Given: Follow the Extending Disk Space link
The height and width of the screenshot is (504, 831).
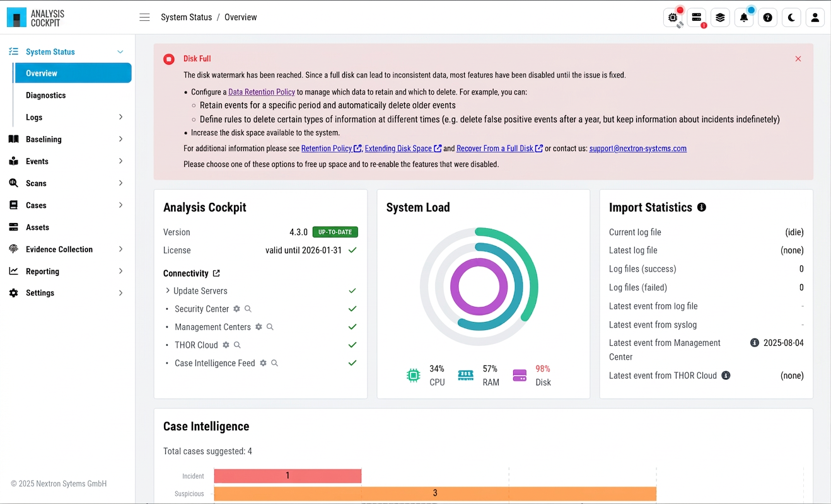Looking at the screenshot, I should click(403, 149).
